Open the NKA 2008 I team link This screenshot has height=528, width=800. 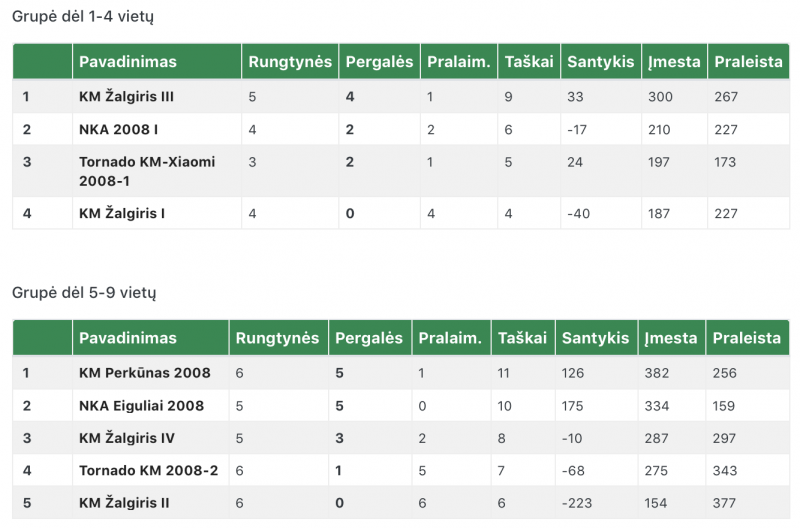coord(118,130)
